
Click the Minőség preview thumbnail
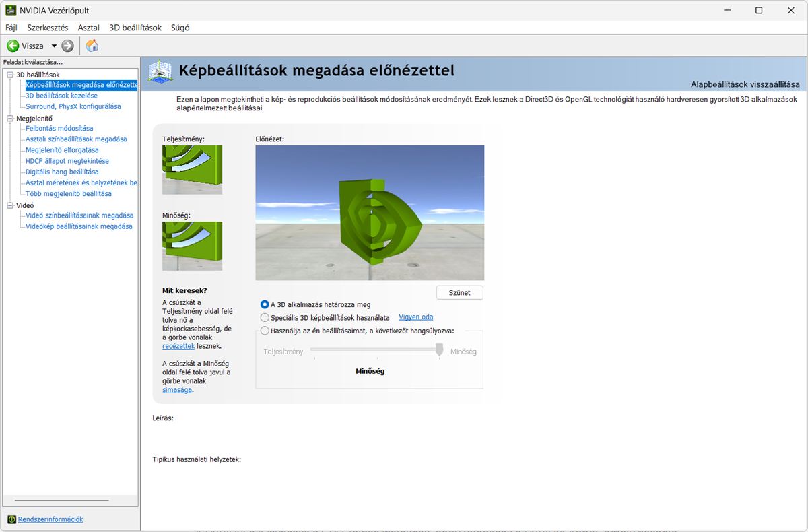192,246
